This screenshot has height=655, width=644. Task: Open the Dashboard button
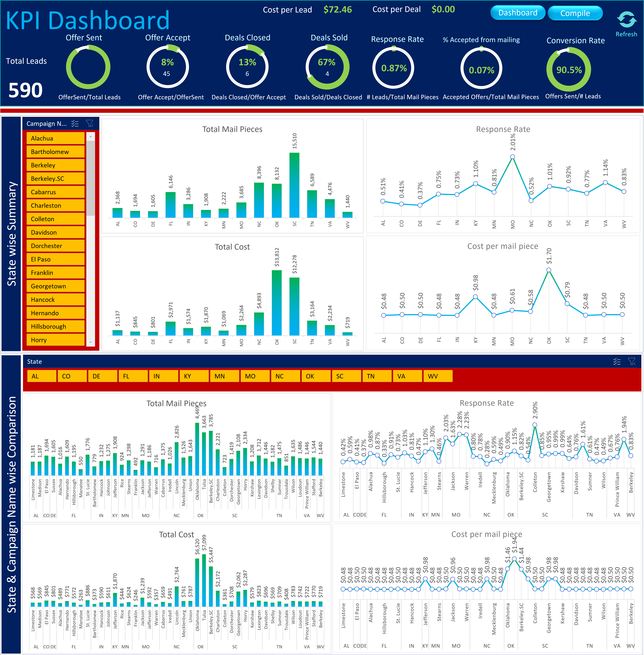coord(517,13)
